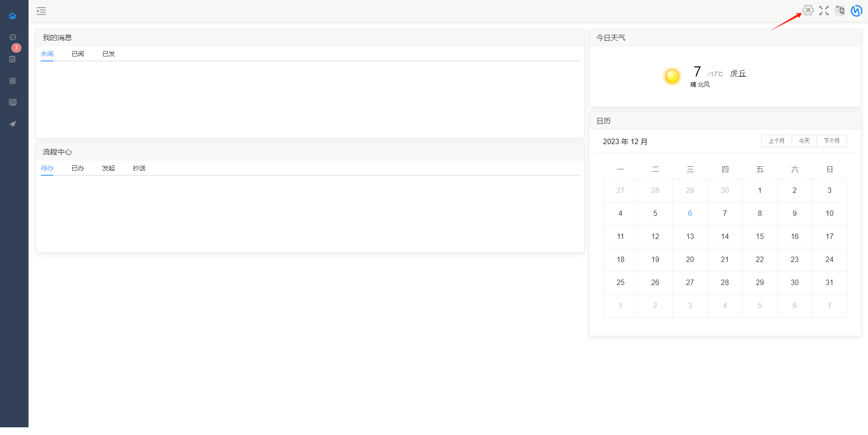This screenshot has height=435, width=868.
Task: Select December 21 in the calendar
Action: click(x=725, y=259)
